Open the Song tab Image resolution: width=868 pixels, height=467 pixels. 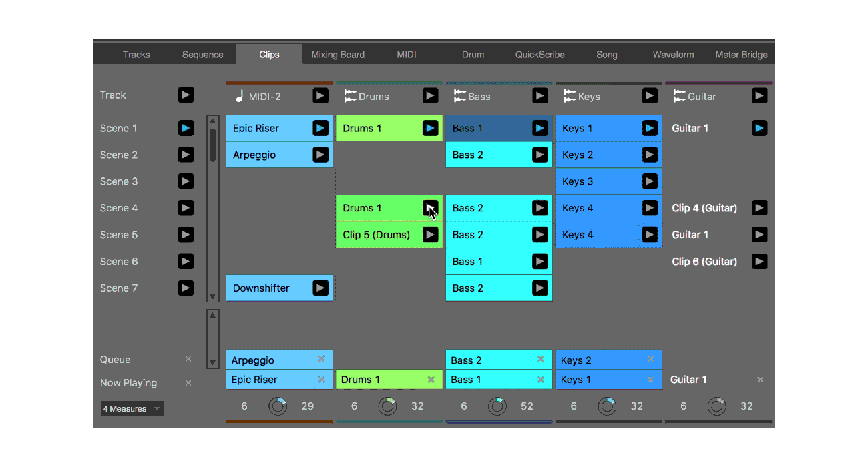(607, 55)
